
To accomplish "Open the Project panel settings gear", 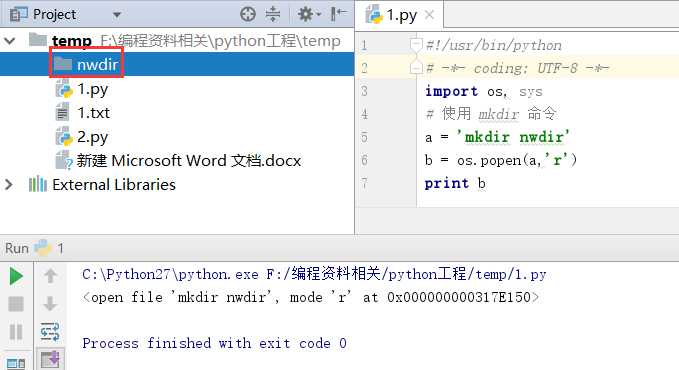I will pos(309,14).
